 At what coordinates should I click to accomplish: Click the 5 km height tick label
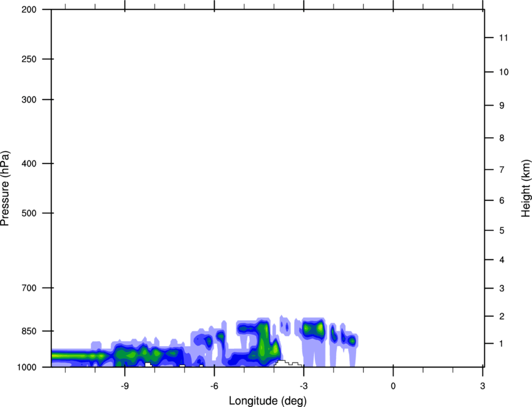click(501, 231)
